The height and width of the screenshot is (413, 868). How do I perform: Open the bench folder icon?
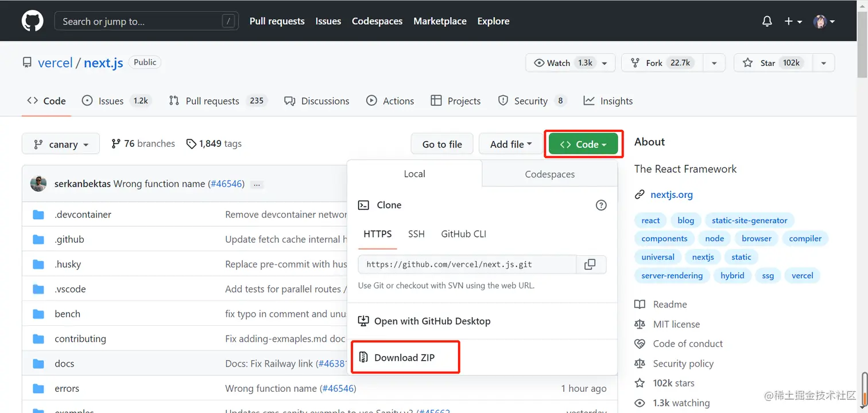click(x=38, y=314)
